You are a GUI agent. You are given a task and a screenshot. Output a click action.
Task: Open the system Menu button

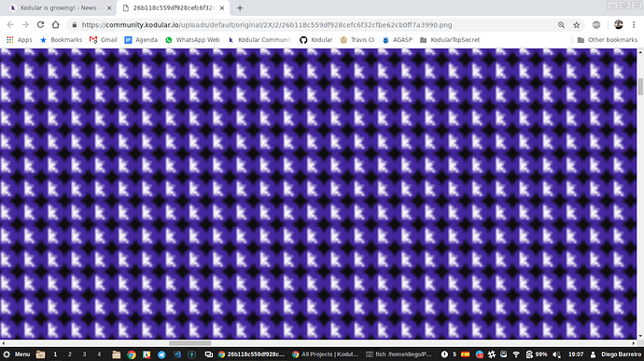pyautogui.click(x=17, y=354)
